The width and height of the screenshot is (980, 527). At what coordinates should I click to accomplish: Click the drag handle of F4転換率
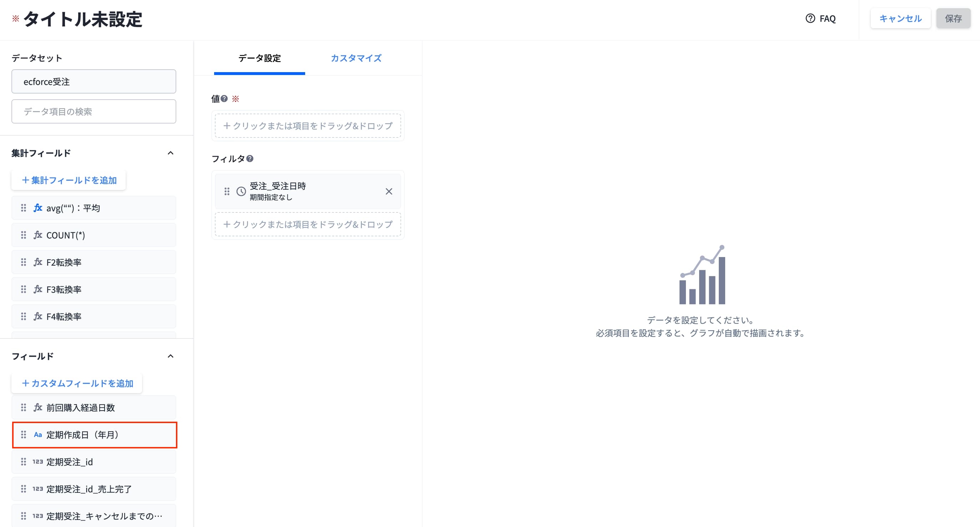click(24, 316)
